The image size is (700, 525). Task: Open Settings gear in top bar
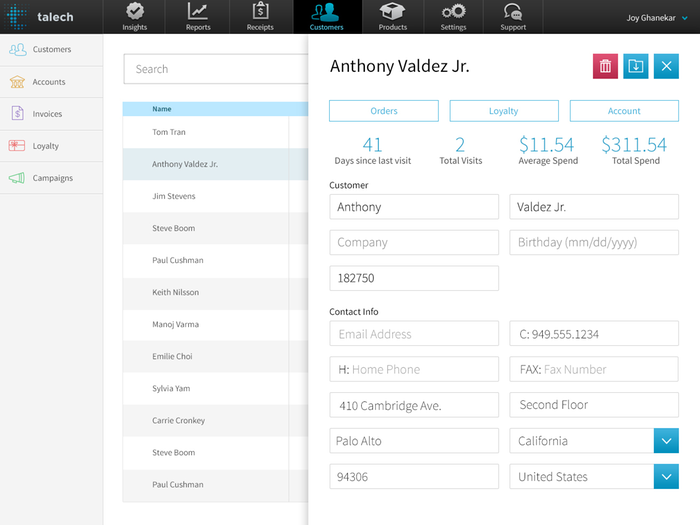[x=453, y=17]
